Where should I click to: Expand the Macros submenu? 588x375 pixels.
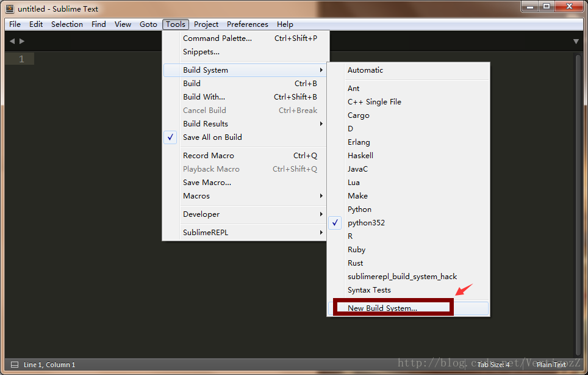[x=245, y=196]
